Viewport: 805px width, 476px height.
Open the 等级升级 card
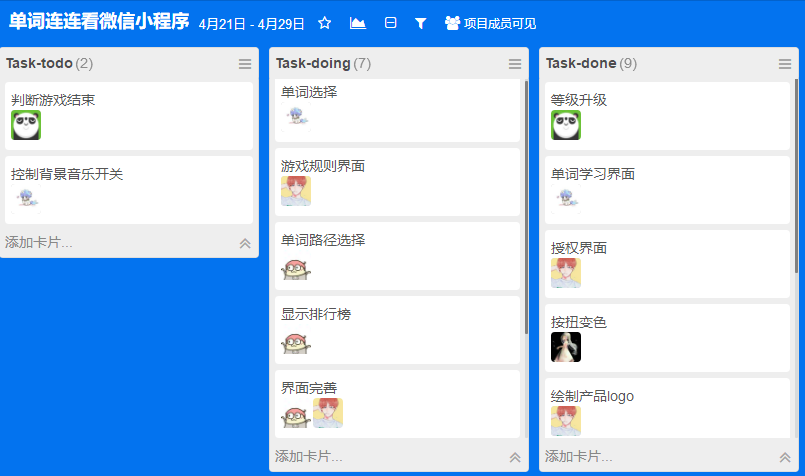tap(667, 116)
